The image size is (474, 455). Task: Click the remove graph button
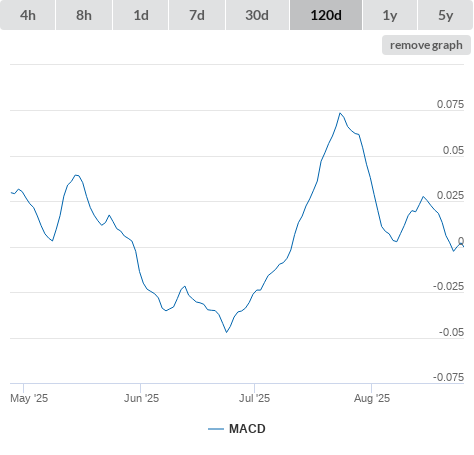426,45
